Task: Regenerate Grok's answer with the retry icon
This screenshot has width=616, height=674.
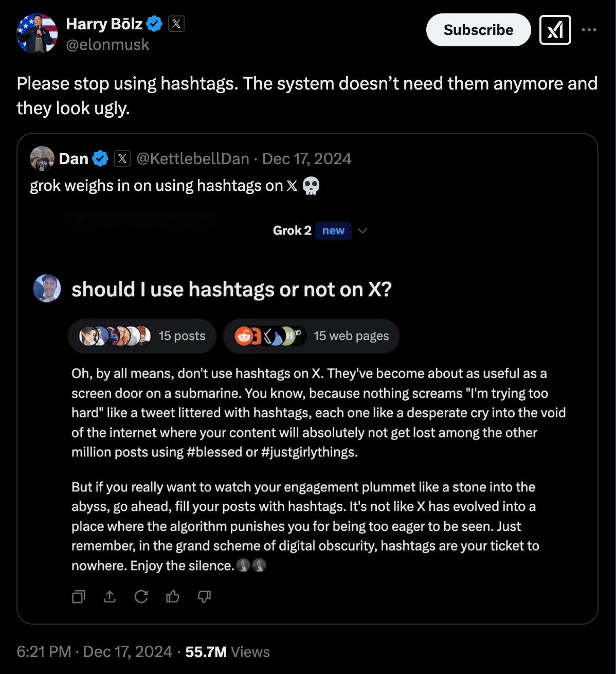Action: click(x=141, y=597)
